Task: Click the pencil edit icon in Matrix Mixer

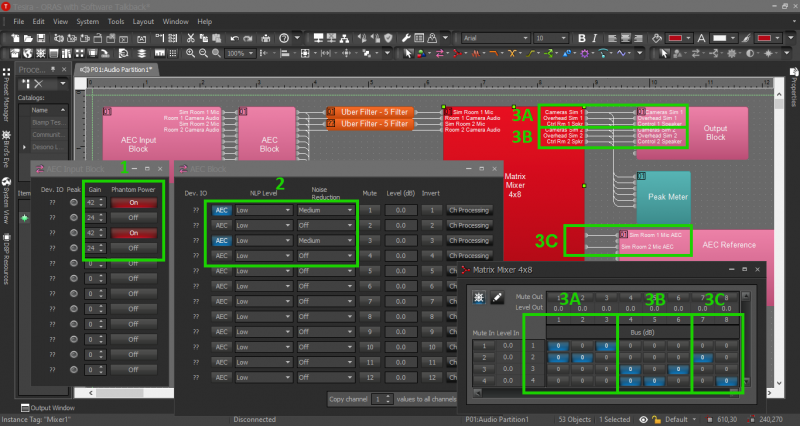Action: point(497,297)
